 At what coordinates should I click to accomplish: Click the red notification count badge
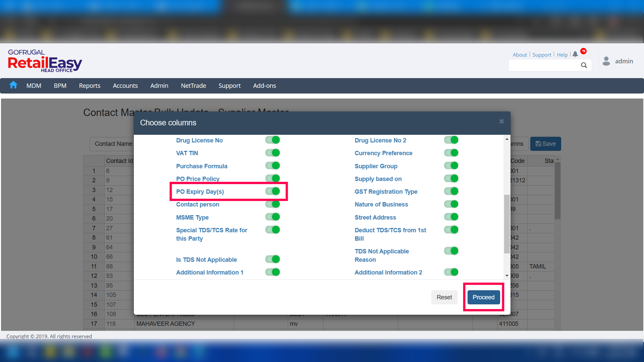584,51
